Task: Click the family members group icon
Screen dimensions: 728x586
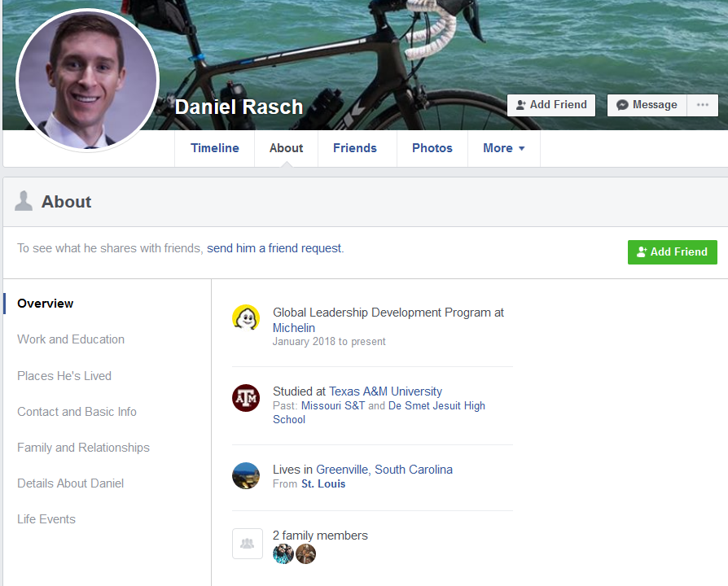Action: 248,544
